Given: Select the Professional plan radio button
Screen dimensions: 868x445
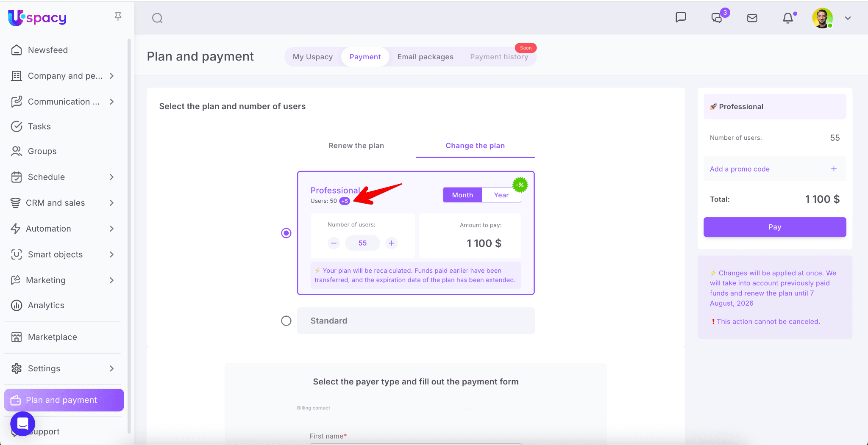Looking at the screenshot, I should 286,233.
